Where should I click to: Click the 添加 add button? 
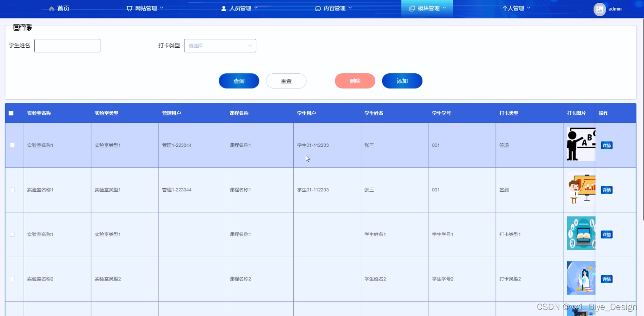point(402,81)
